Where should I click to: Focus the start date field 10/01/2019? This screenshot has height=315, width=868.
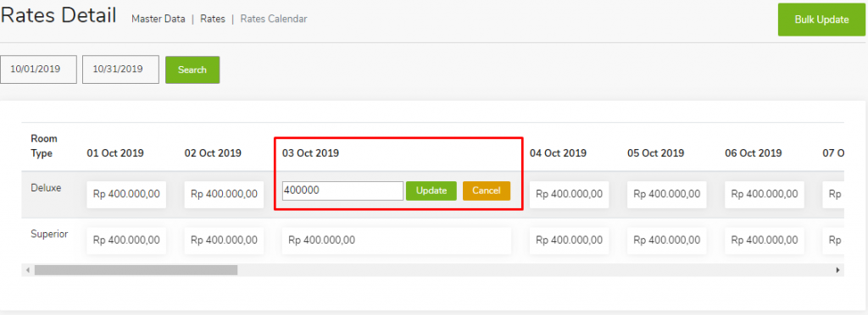(38, 69)
